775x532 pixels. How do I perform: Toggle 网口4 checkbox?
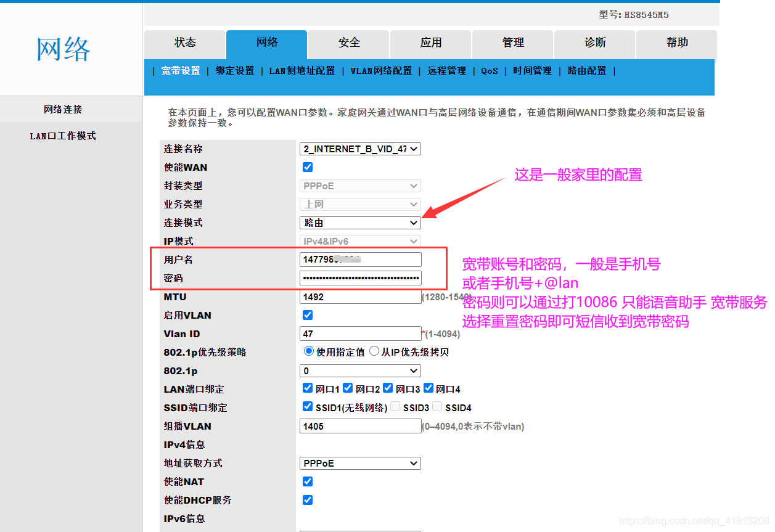429,388
